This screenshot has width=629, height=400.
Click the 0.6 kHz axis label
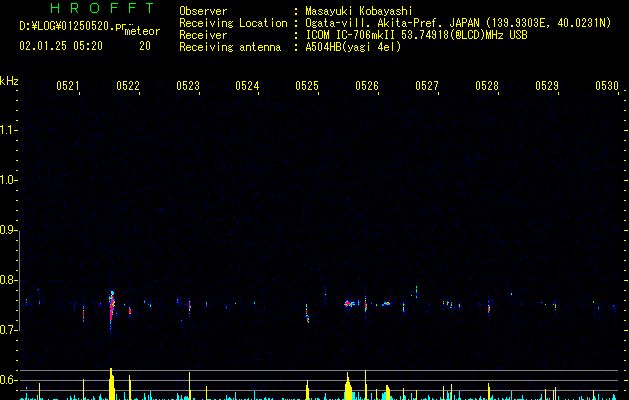(x=7, y=380)
